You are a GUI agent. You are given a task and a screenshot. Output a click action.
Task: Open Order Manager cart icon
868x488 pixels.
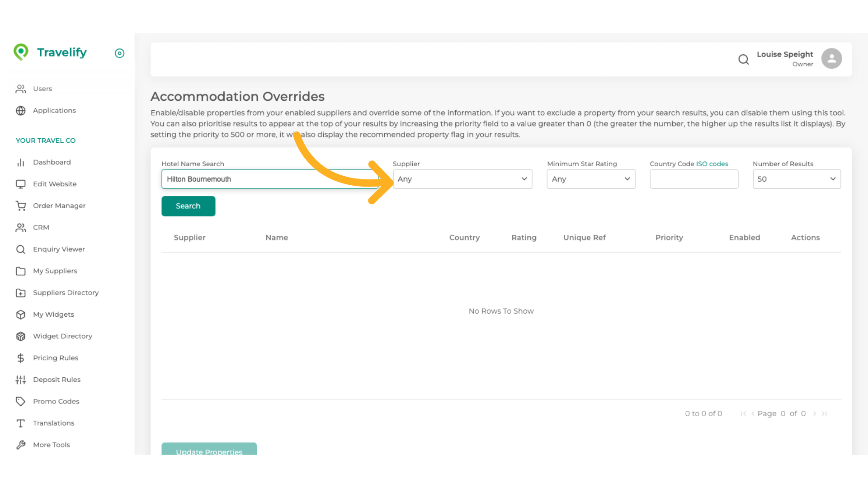21,206
